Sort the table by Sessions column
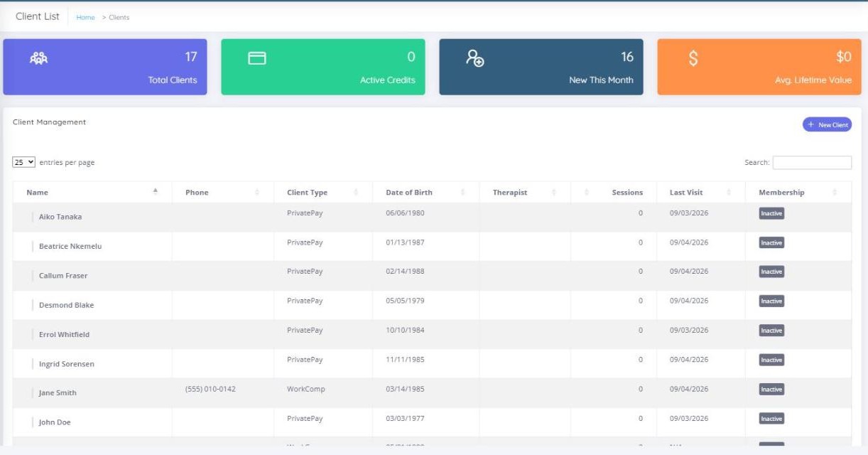 pos(614,192)
